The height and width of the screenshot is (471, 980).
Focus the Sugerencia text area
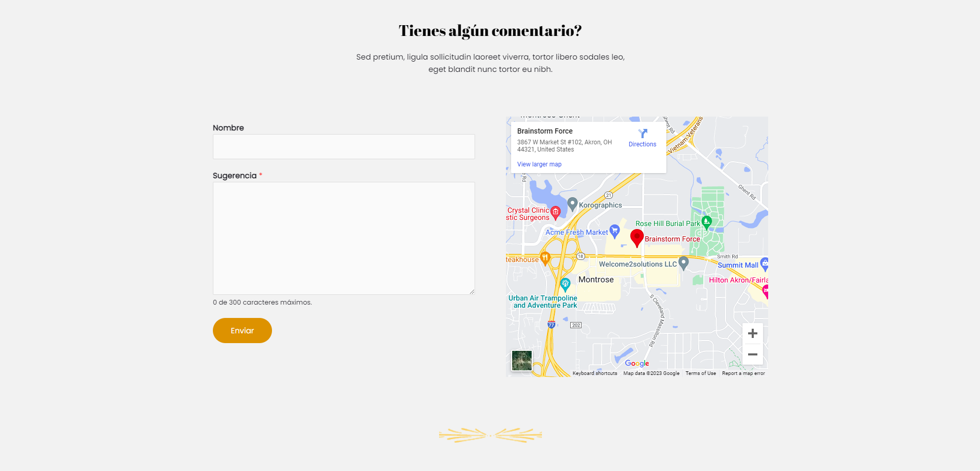(x=344, y=238)
